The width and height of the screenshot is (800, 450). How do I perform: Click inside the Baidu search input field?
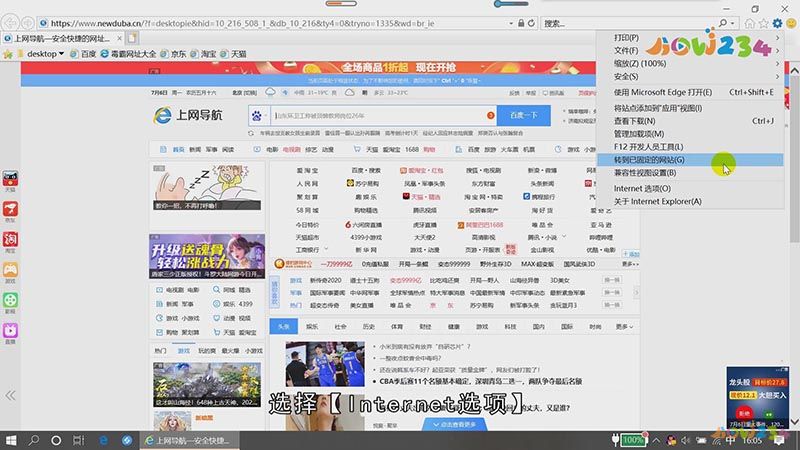[x=383, y=116]
